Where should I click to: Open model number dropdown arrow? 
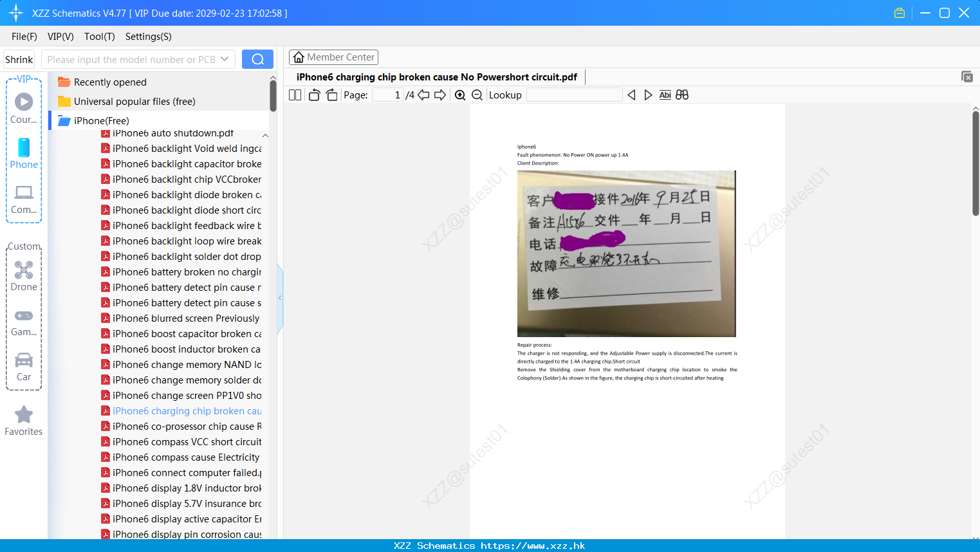[x=225, y=59]
